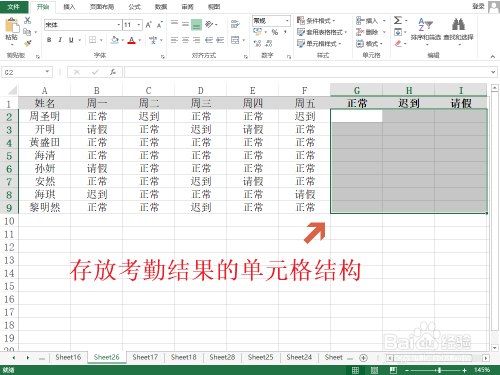Open Cell Styles dropdown (单元格样式)

(319, 43)
